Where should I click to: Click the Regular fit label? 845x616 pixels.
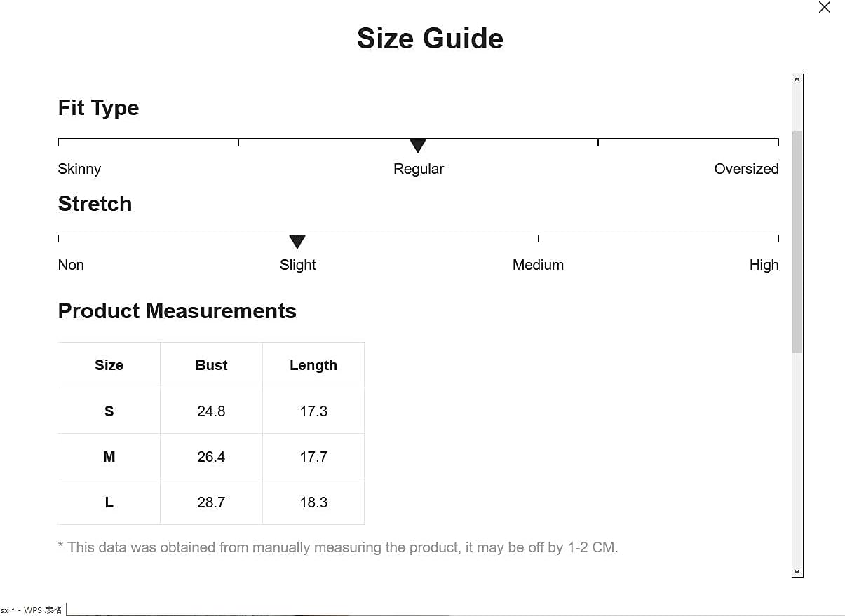[x=419, y=169]
